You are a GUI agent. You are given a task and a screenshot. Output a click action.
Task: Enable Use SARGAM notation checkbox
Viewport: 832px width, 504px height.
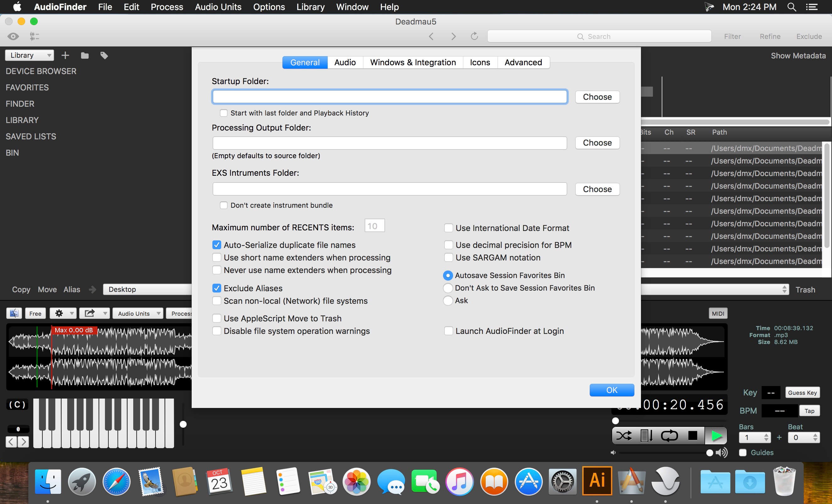pyautogui.click(x=448, y=258)
